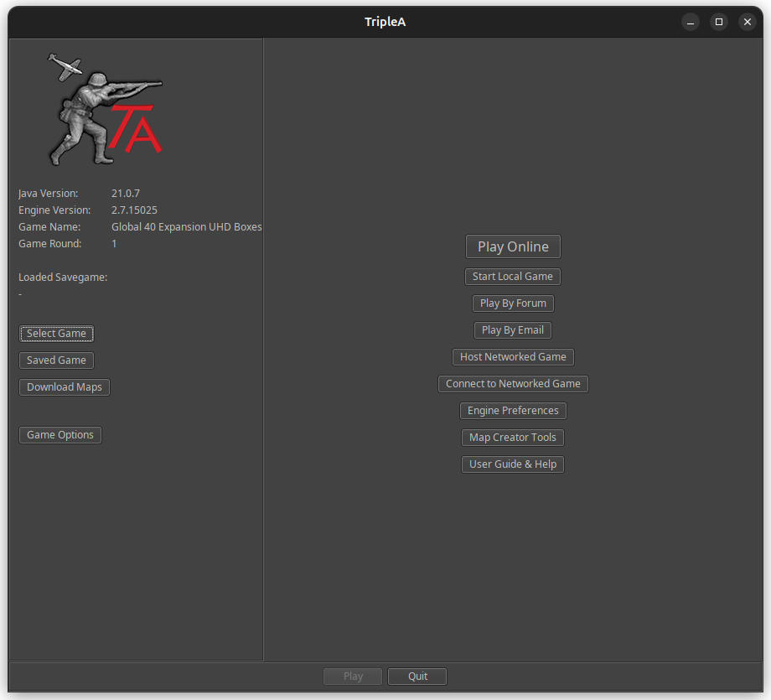Minimize the TripleA window
Image resolution: width=771 pixels, height=700 pixels.
coord(690,22)
